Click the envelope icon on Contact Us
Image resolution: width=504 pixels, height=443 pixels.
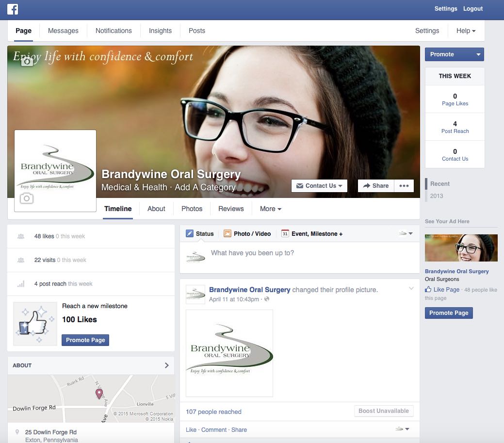tap(300, 186)
